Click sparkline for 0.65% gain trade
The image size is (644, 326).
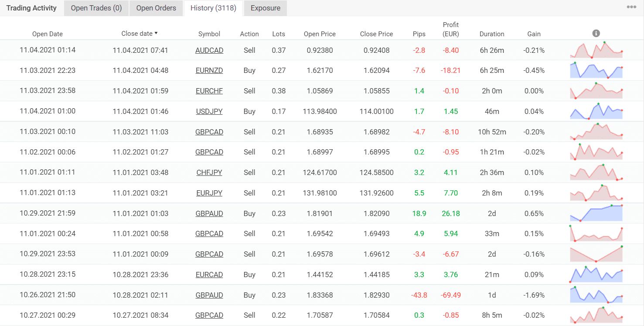[596, 213]
